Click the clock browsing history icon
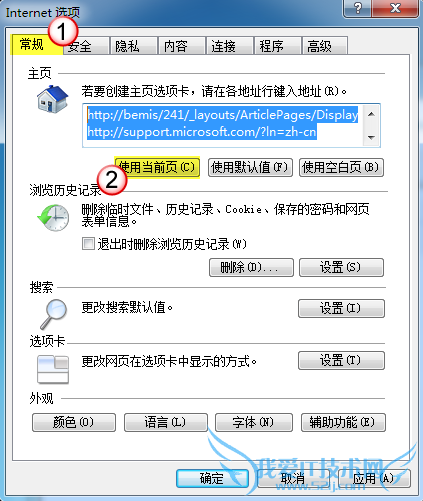 point(53,218)
